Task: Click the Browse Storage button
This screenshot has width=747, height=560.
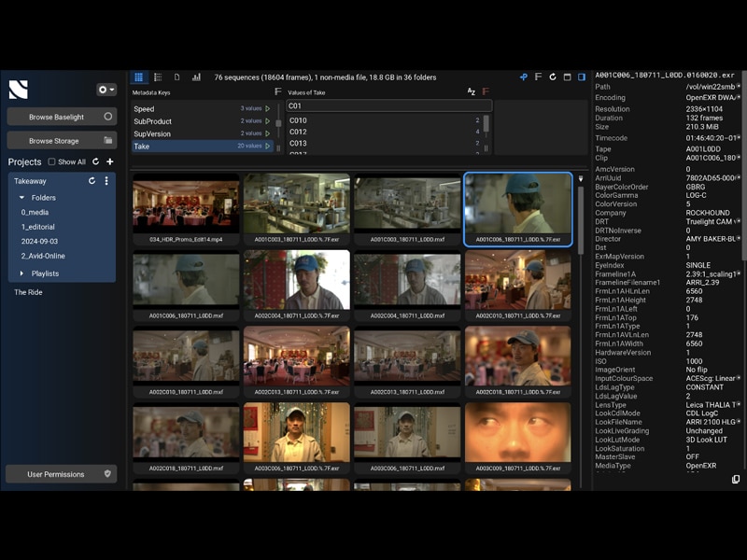Action: point(62,141)
